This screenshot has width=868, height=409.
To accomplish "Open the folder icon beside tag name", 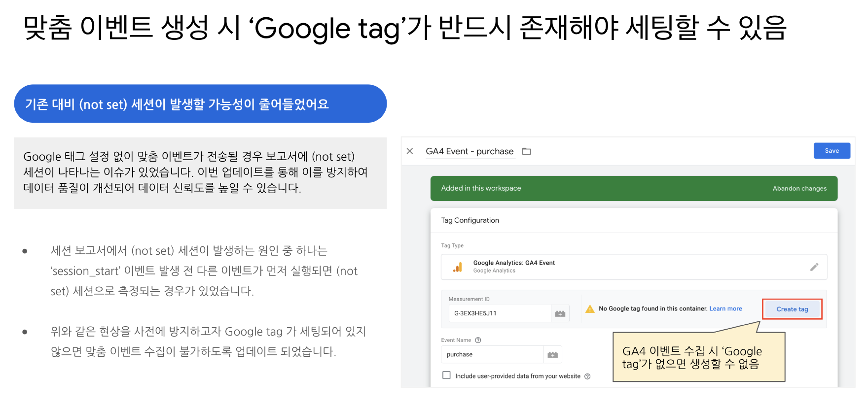I will (527, 151).
